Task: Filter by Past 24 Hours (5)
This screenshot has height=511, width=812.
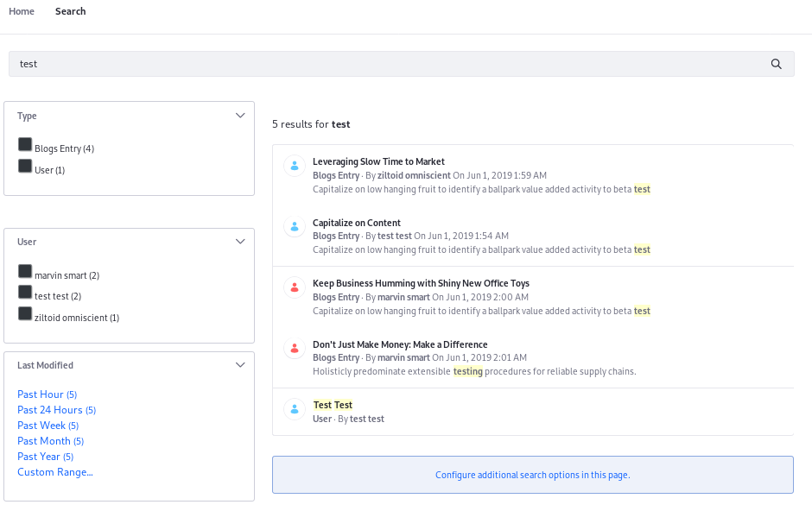Action: [56, 410]
